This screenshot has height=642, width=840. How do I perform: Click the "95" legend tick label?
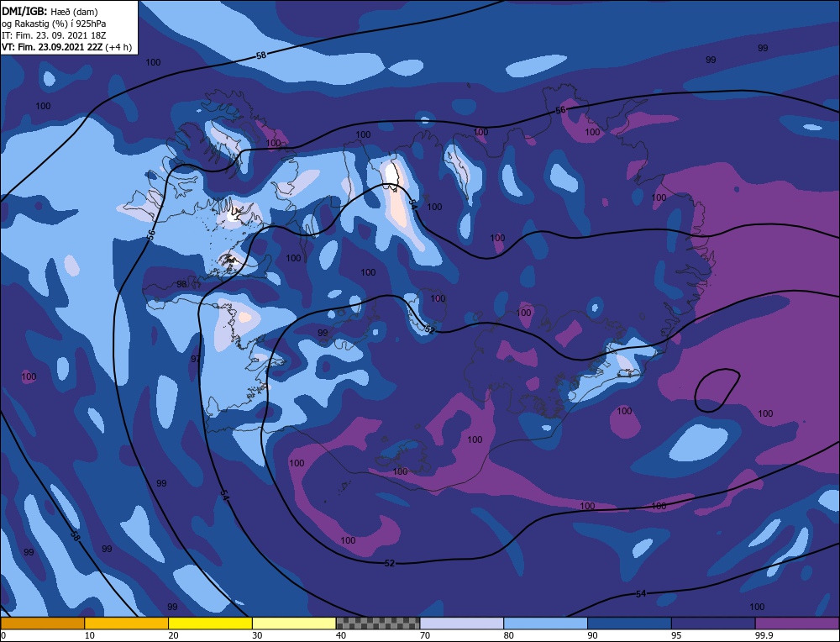(x=676, y=635)
